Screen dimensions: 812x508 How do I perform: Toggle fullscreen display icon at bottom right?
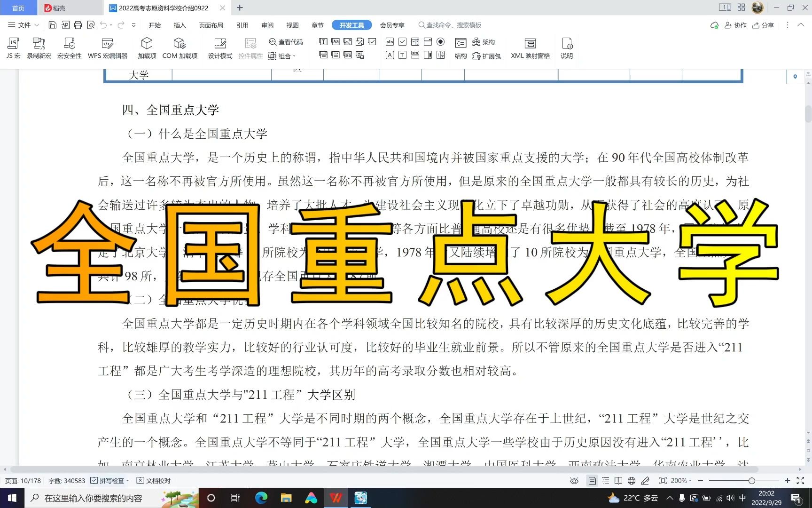[x=800, y=481]
